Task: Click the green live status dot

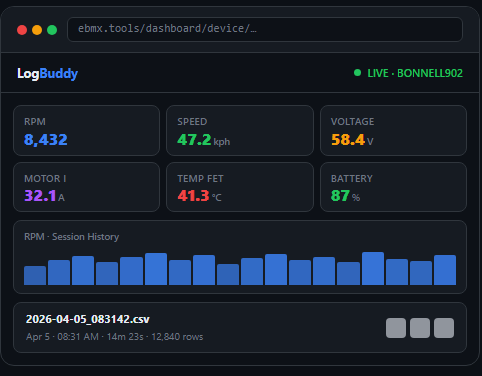Action: (x=357, y=73)
